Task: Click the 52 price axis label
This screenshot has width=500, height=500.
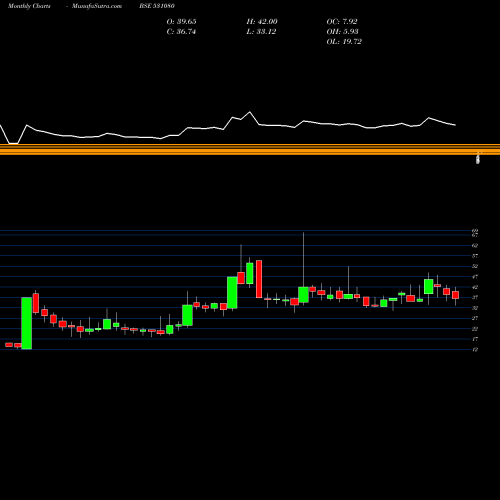Action: pyautogui.click(x=475, y=266)
